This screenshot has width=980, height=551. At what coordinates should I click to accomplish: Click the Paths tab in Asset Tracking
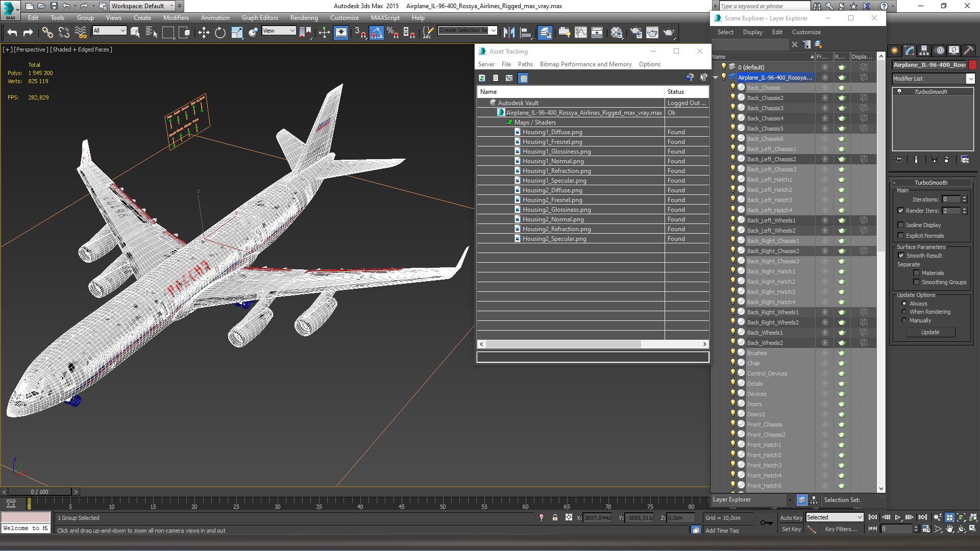click(526, 64)
